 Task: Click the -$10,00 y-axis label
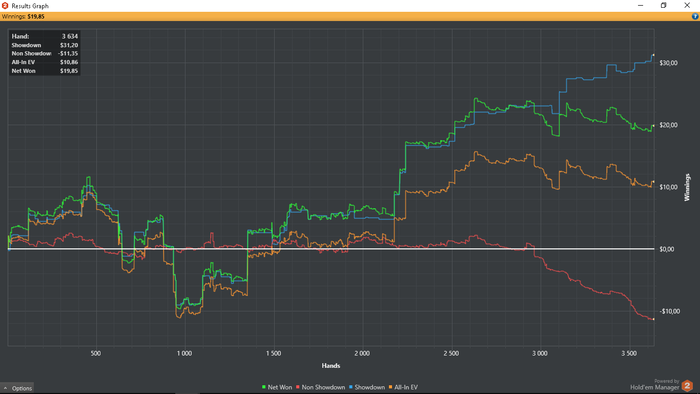(x=669, y=311)
